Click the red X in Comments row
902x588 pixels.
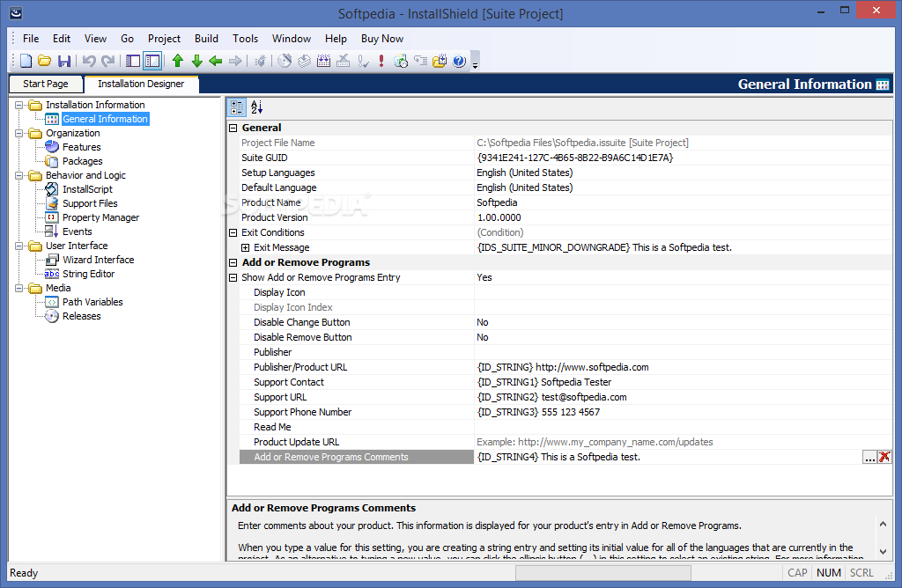(x=884, y=457)
